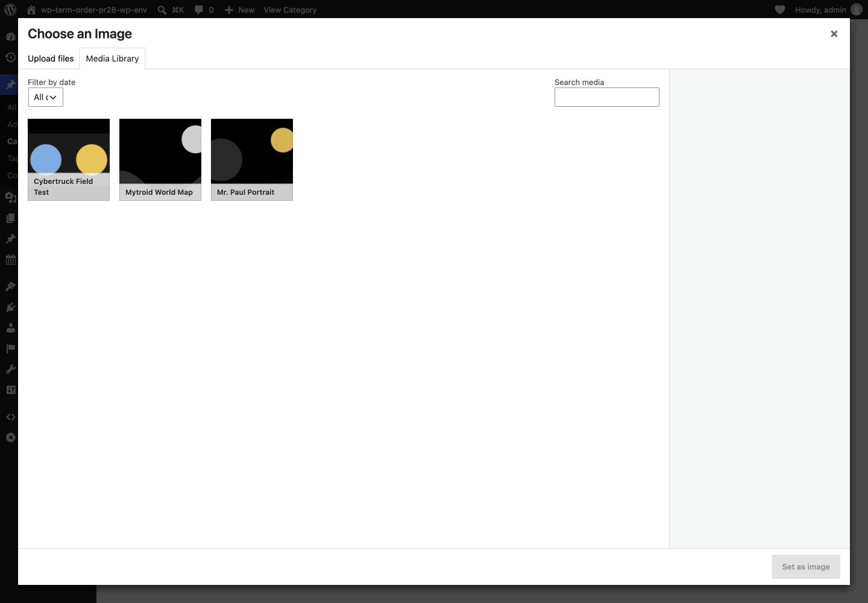This screenshot has width=868, height=603.
Task: Switch to the Upload files tab
Action: (51, 58)
